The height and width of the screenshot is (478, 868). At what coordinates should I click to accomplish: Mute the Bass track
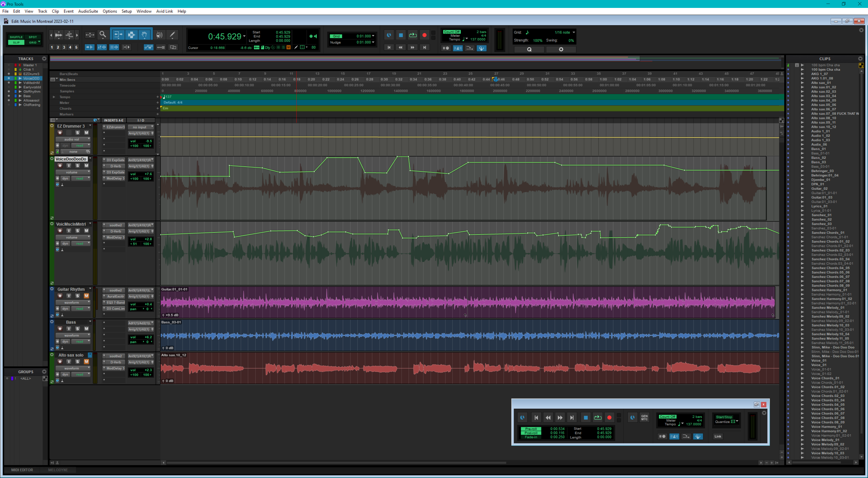[86, 329]
